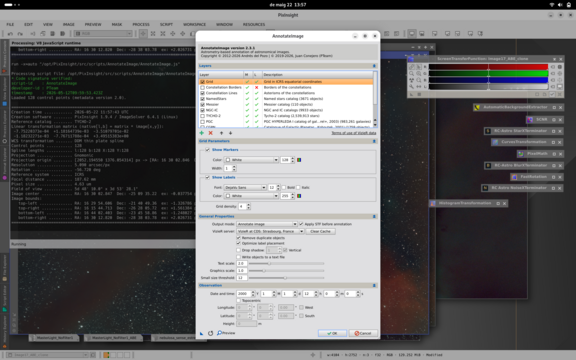Move selected layer down with arrow icon
Screen dimensions: 576x360
coord(230,133)
